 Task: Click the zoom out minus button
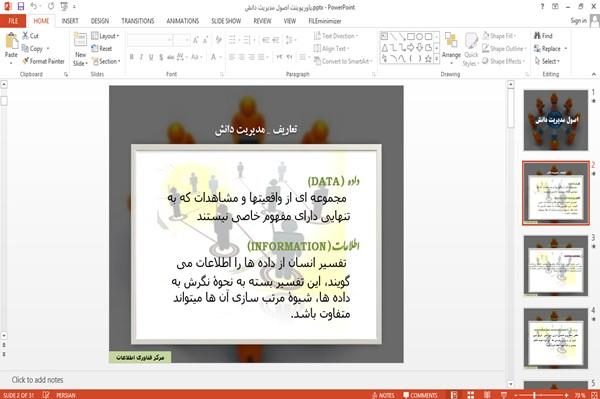pos(516,395)
